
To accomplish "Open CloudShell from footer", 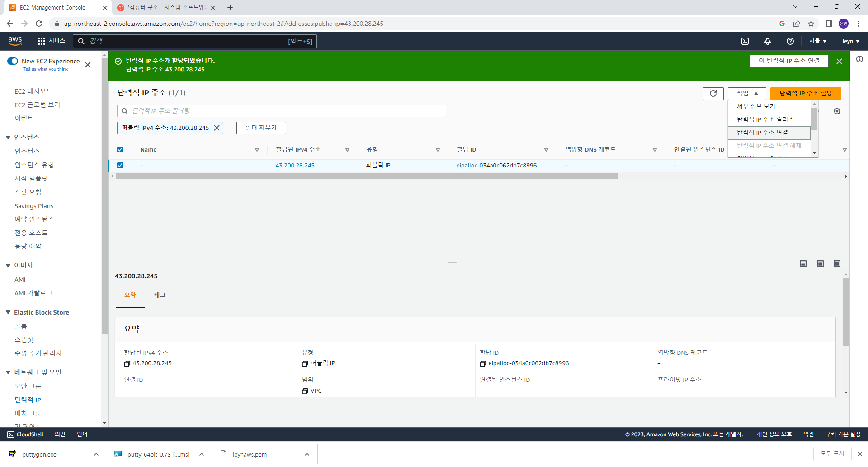I will pyautogui.click(x=25, y=434).
